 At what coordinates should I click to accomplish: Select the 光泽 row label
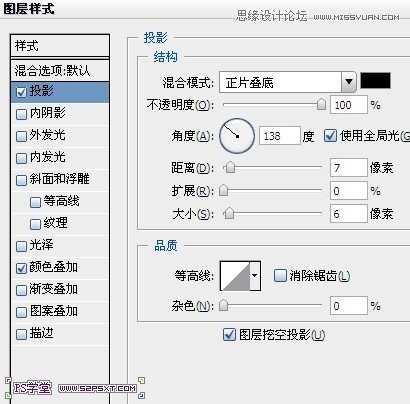pyautogui.click(x=41, y=245)
